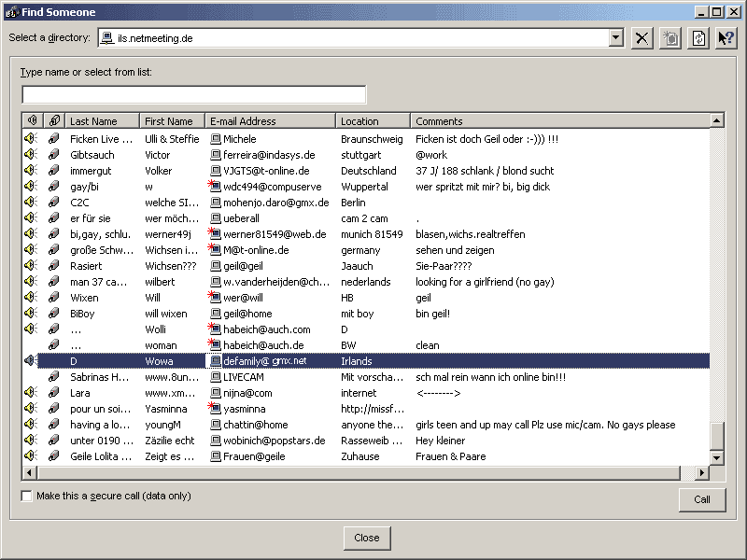
Task: Click the speaker icon in the Lara row
Action: [x=31, y=392]
